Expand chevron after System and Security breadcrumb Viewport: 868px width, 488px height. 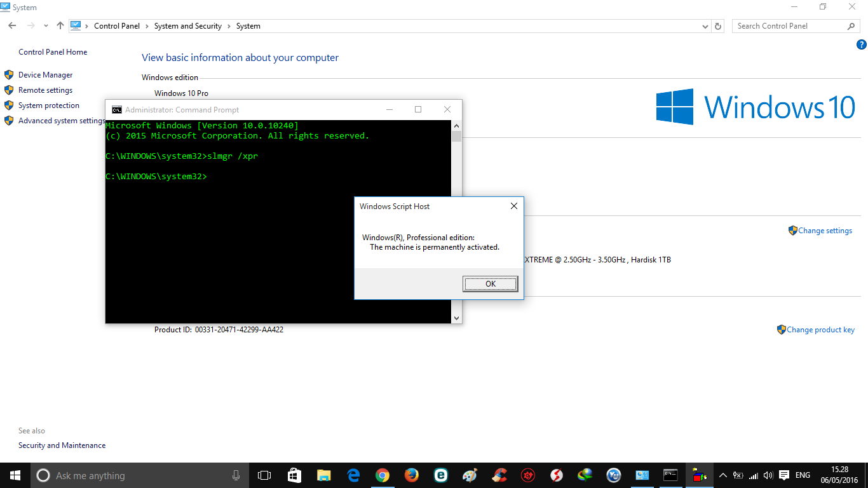pos(229,26)
